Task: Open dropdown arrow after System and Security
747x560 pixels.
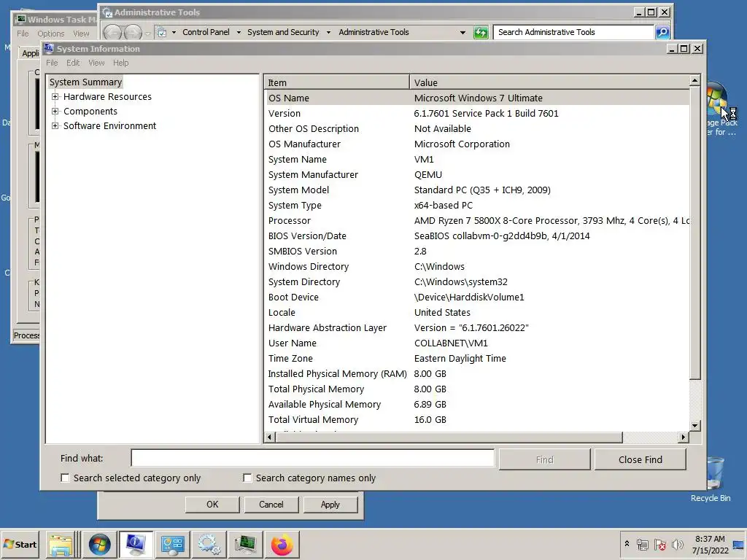Action: [x=328, y=32]
